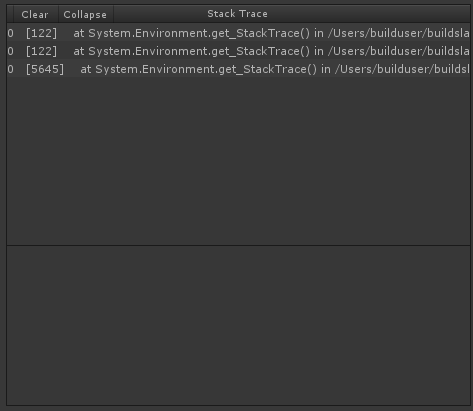
Task: Click the narrow blank cell left of Clear
Action: coord(10,14)
